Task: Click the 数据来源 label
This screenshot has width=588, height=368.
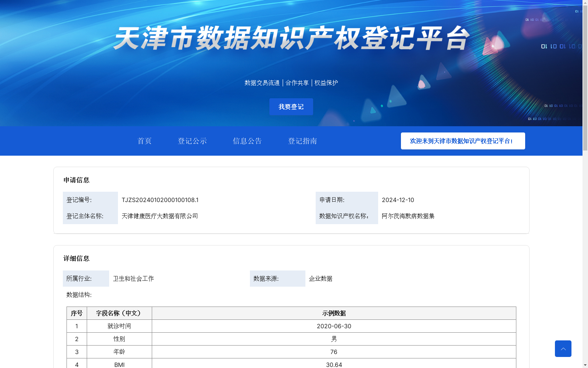Action: [266, 279]
